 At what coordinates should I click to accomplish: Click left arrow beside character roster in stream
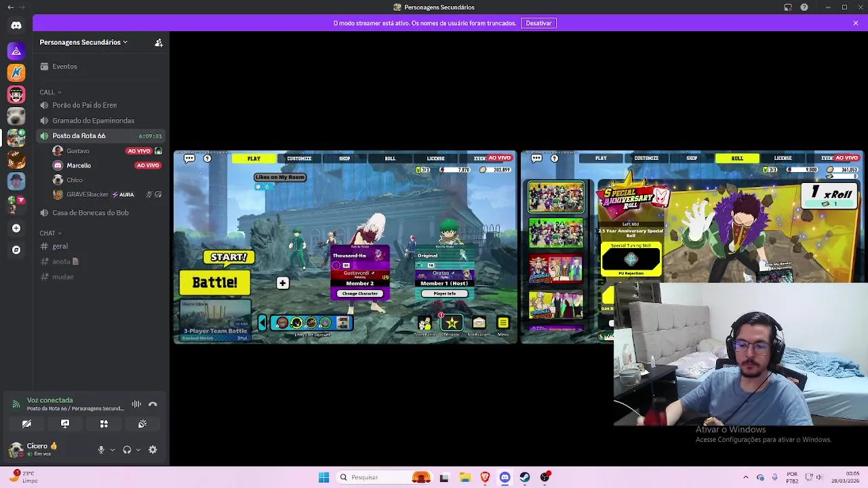pos(262,323)
